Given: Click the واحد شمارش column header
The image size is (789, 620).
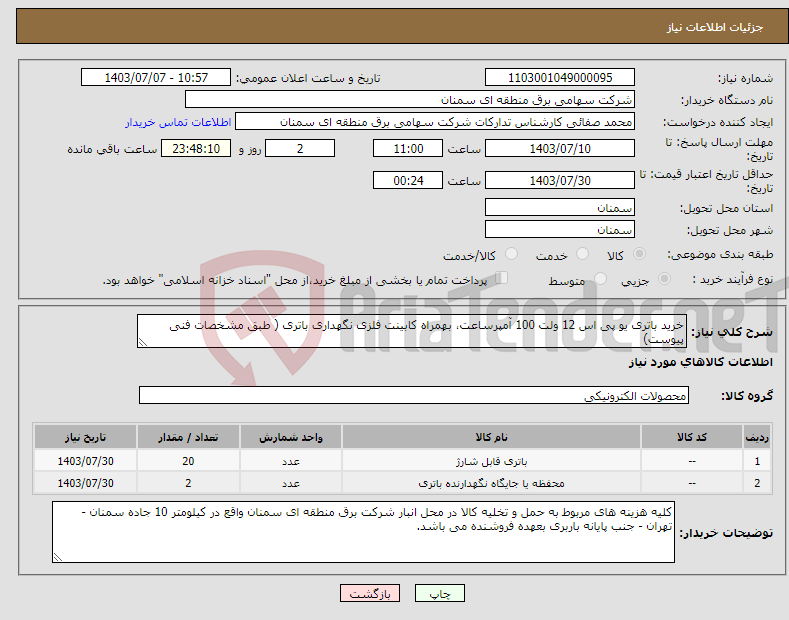Looking at the screenshot, I should (x=290, y=437).
